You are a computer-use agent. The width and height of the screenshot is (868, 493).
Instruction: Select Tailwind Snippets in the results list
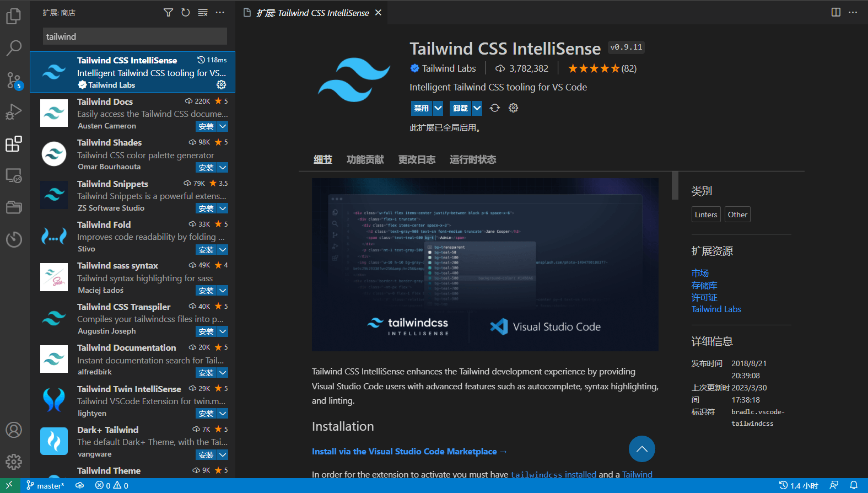point(133,195)
